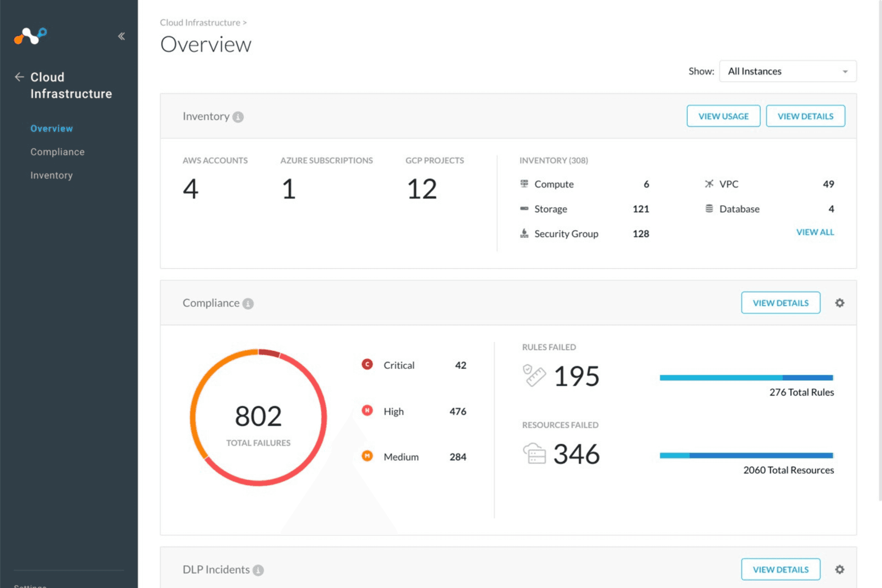
Task: Collapse the sidebar with double-chevron icon
Action: point(121,36)
